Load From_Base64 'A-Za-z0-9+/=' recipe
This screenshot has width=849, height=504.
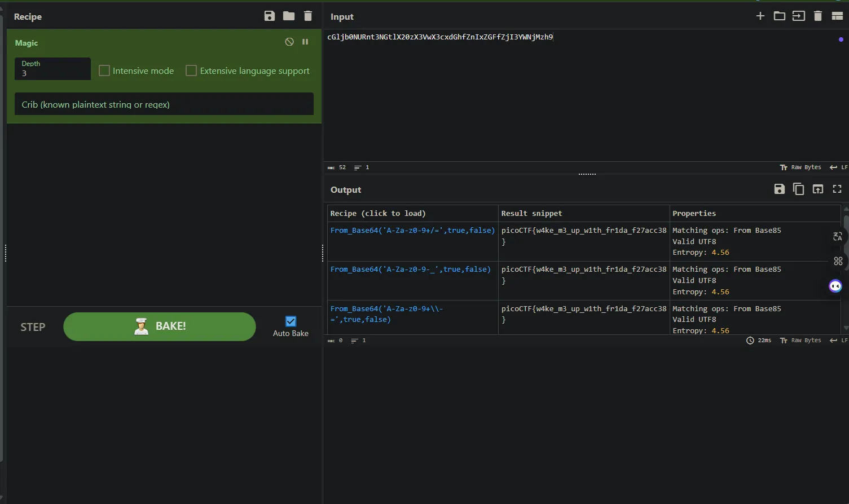pos(412,230)
